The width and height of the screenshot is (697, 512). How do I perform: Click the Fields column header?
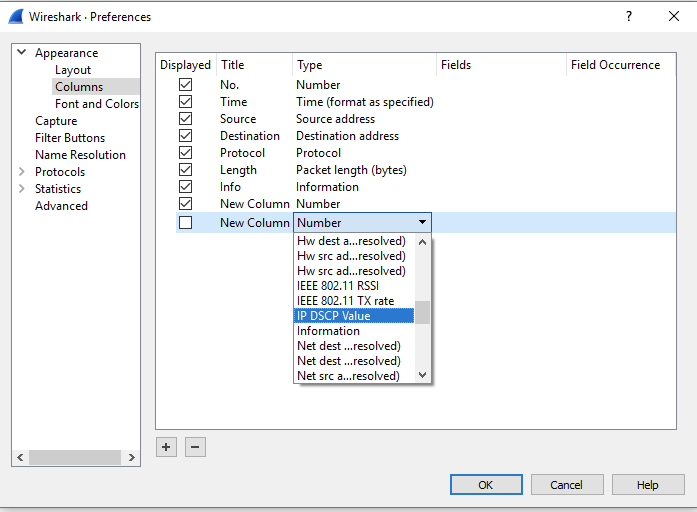[x=501, y=65]
